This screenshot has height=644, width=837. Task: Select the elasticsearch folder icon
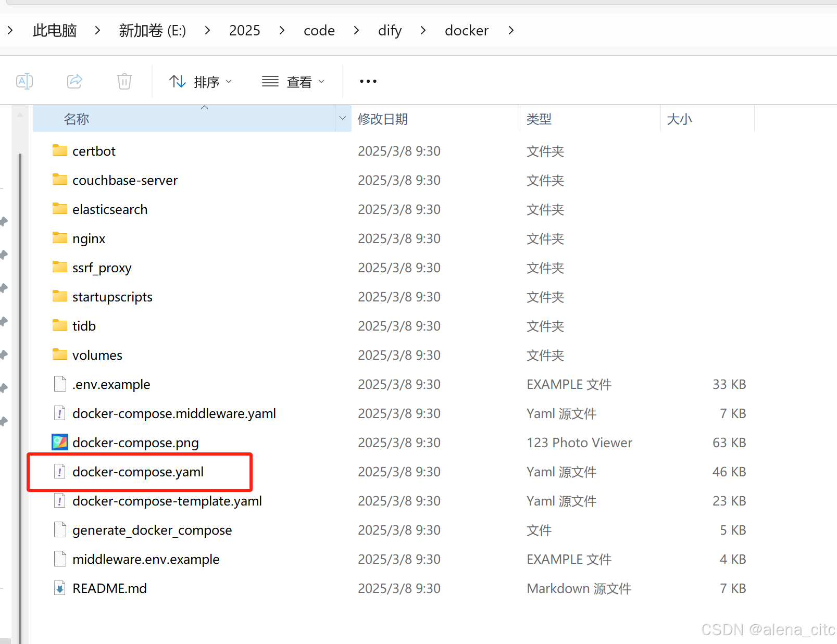[60, 209]
